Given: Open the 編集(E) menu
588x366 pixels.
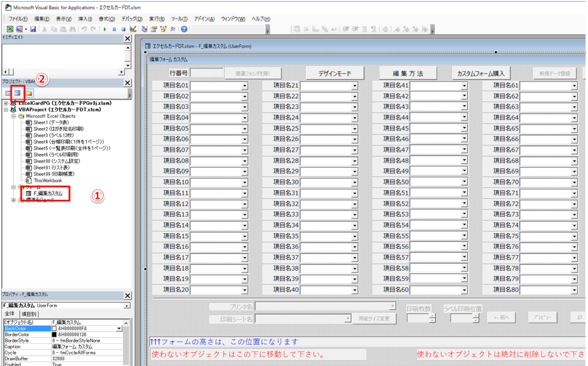Looking at the screenshot, I should (x=41, y=19).
